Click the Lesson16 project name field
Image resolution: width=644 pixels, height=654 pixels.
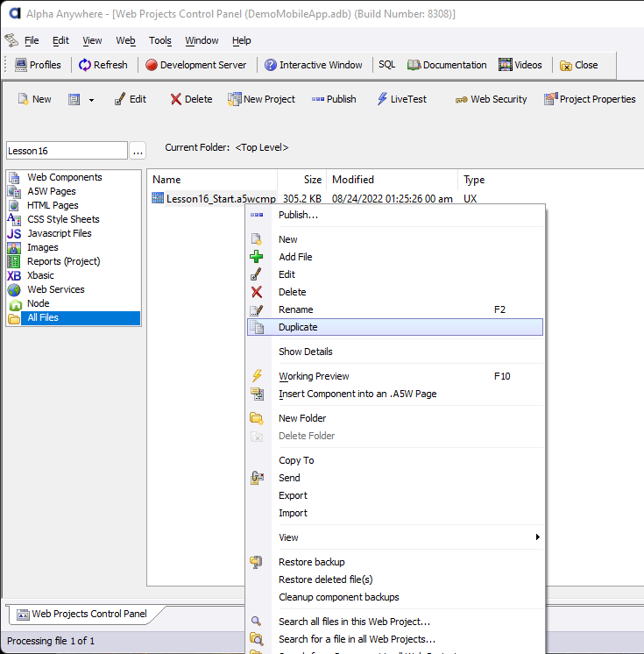(67, 151)
